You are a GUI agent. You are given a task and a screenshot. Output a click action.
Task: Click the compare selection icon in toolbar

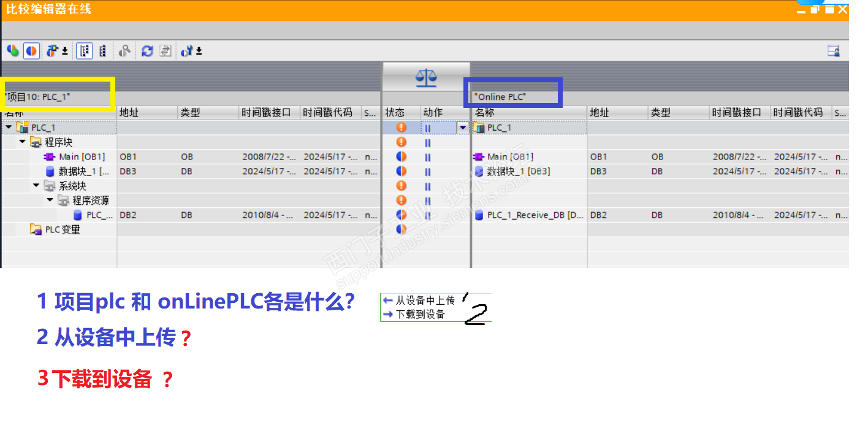pos(53,51)
